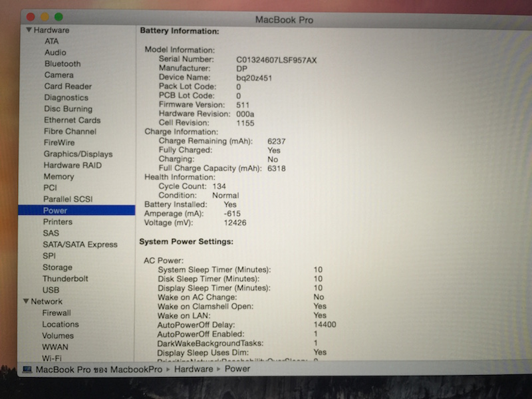The height and width of the screenshot is (399, 532).
Task: Select USB in the Hardware list
Action: pyautogui.click(x=51, y=290)
